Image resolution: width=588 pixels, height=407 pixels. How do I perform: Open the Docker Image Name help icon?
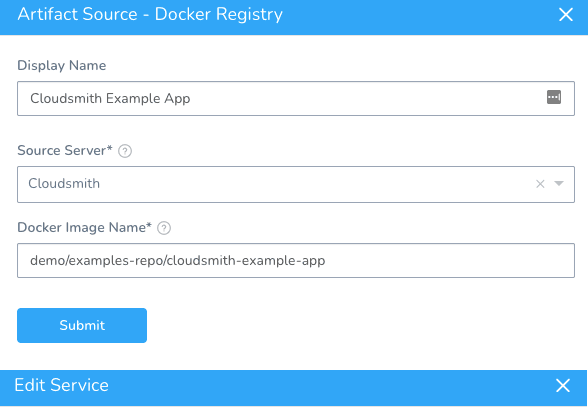(164, 228)
